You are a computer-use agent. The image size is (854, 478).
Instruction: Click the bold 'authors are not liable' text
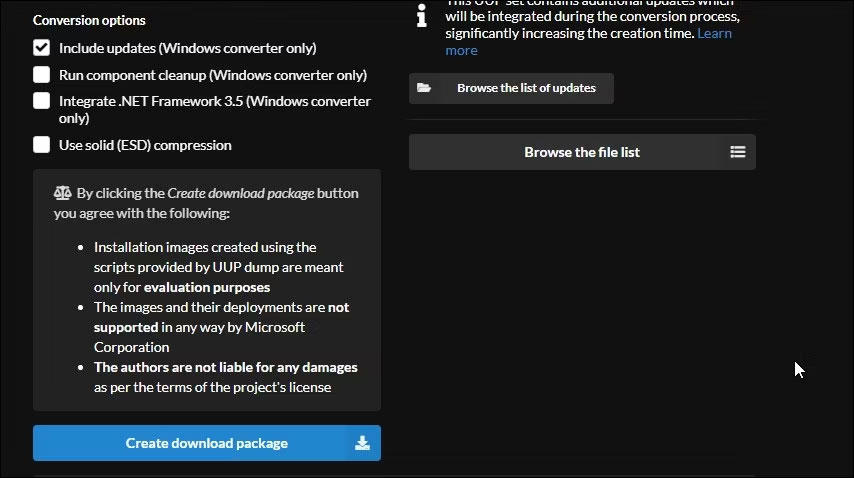pos(225,367)
